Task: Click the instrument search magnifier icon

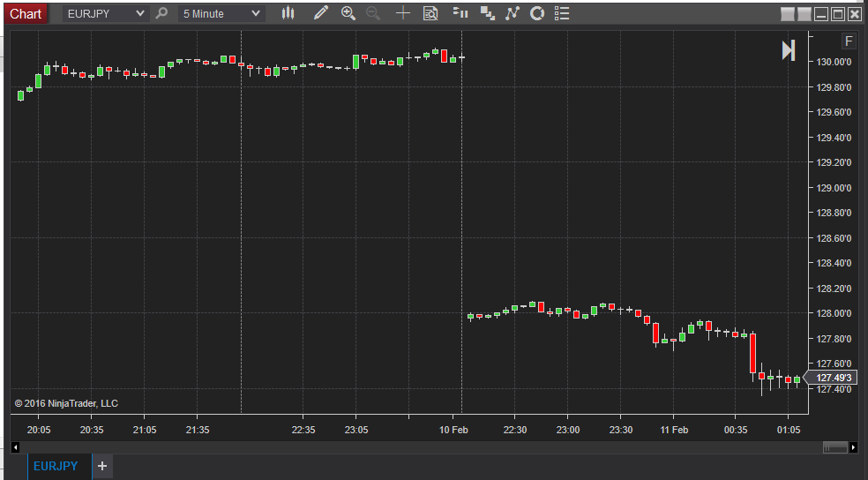Action: pos(161,13)
